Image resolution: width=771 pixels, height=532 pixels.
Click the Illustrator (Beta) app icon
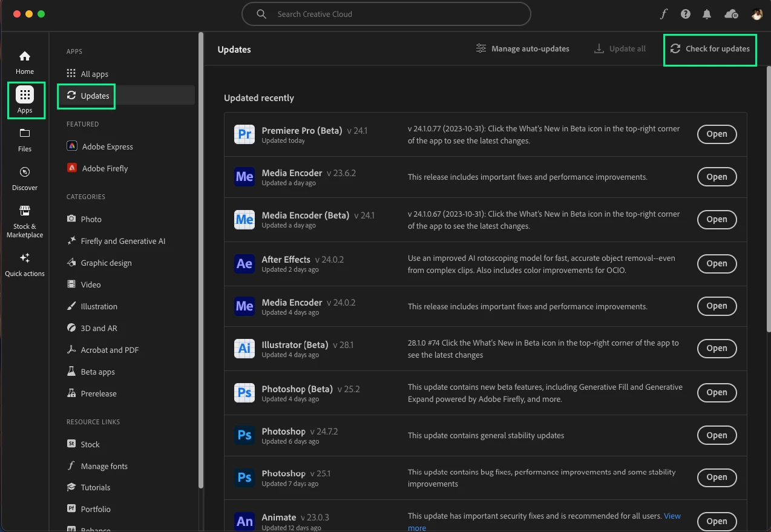244,349
